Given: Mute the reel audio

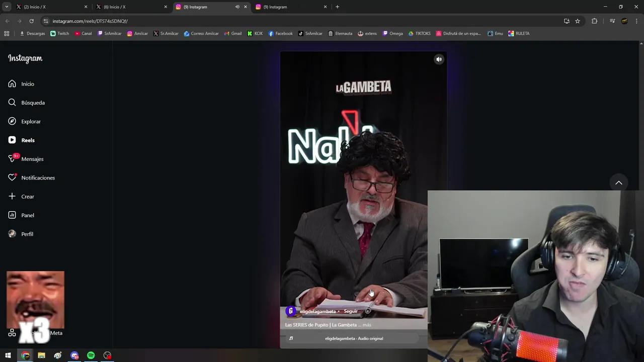Looking at the screenshot, I should tap(439, 59).
